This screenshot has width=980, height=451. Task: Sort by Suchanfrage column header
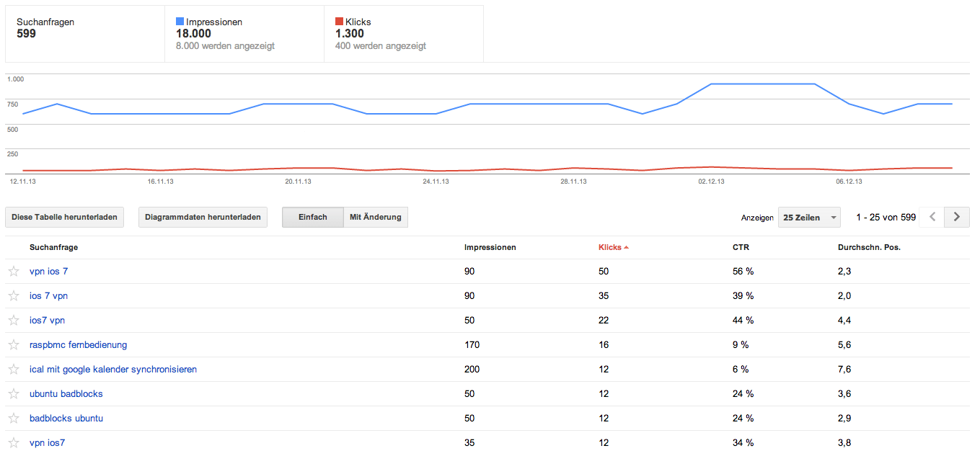[x=53, y=247]
